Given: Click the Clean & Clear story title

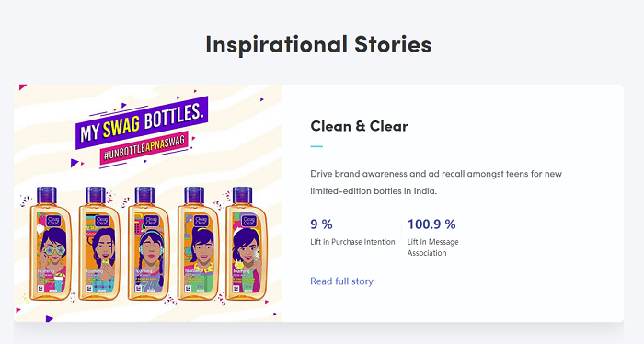Looking at the screenshot, I should click(360, 126).
